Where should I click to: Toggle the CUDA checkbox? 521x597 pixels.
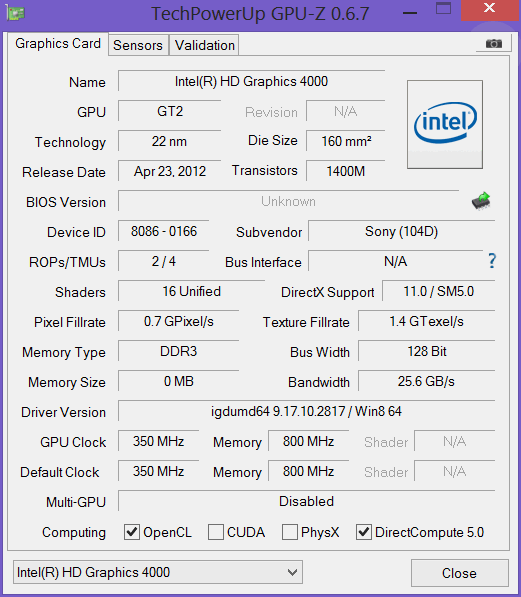pyautogui.click(x=216, y=532)
